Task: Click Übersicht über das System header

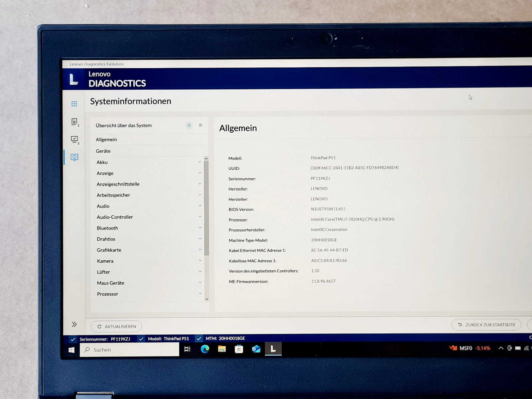Action: (124, 125)
